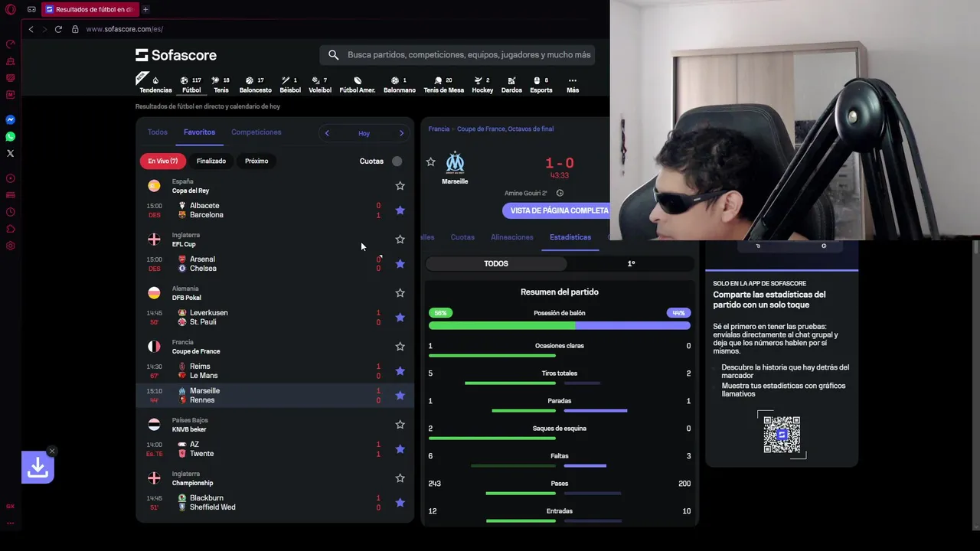The image size is (980, 551).
Task: Favorite the EFL Cup competition star
Action: point(400,240)
